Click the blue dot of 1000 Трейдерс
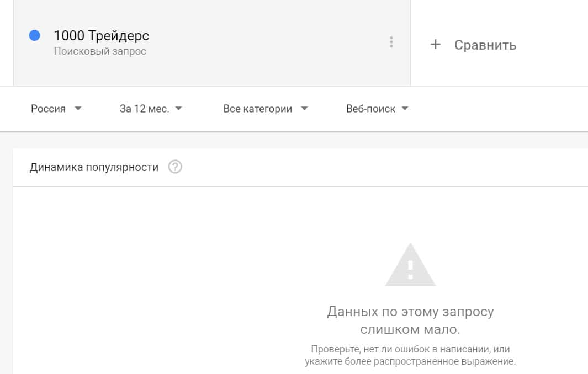Viewport: 588px width, 374px height. tap(34, 36)
